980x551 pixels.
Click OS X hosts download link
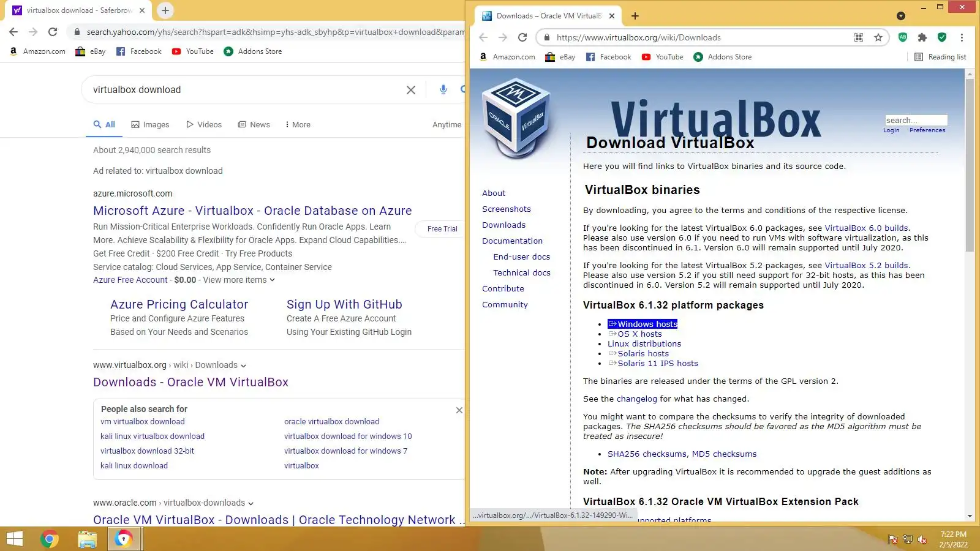(x=635, y=334)
